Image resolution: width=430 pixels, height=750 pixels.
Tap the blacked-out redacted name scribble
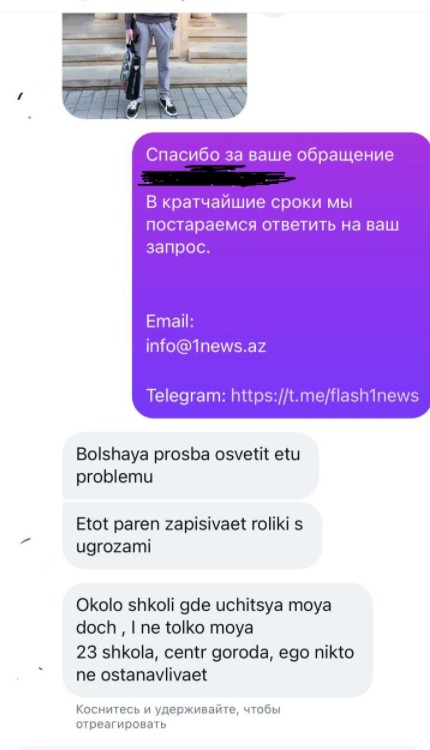point(215,177)
